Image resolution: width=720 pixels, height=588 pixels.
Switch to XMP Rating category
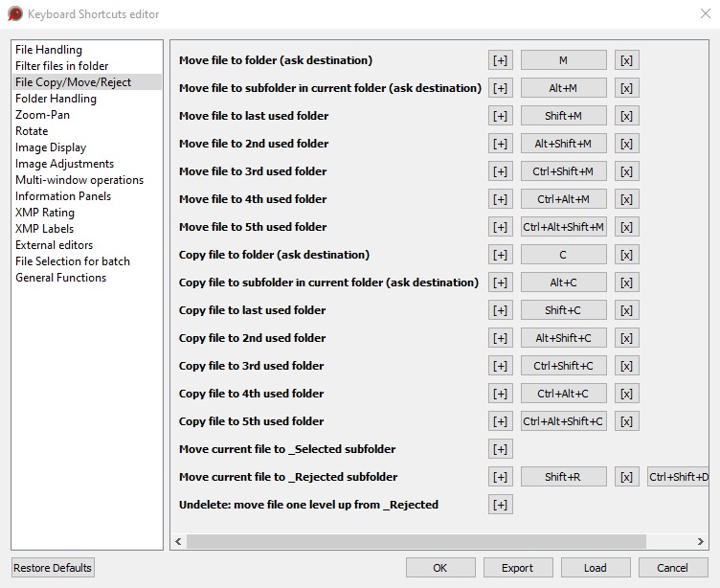point(45,213)
